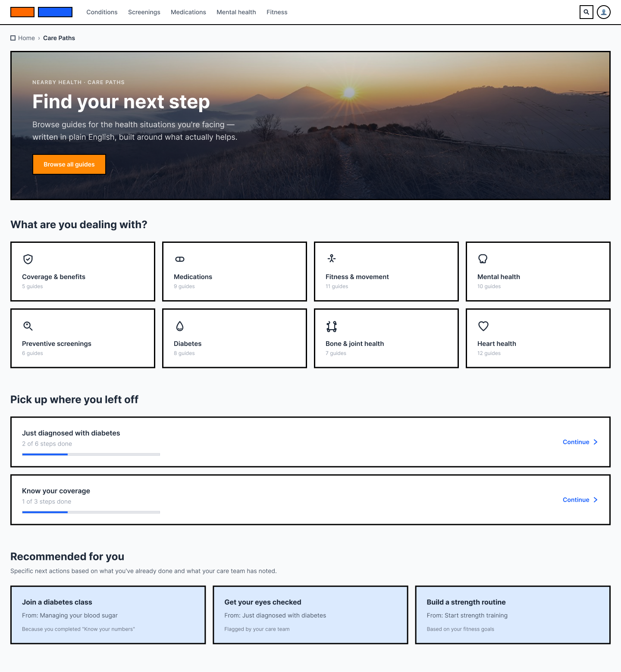Image resolution: width=621 pixels, height=672 pixels.
Task: Open the Join a diabetes class recommendation
Action: [108, 615]
